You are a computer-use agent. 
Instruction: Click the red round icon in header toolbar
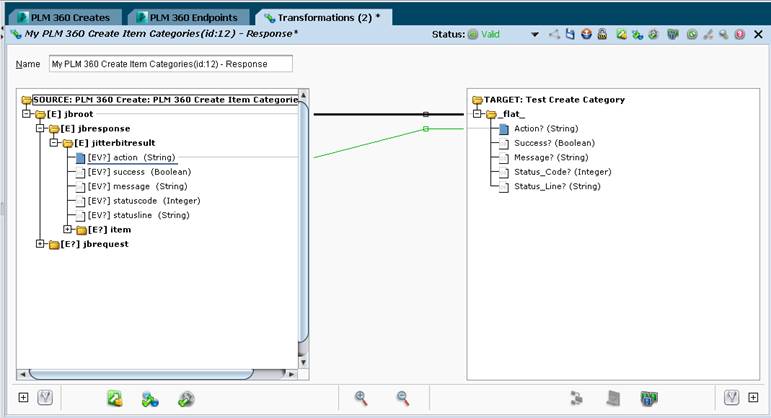740,34
